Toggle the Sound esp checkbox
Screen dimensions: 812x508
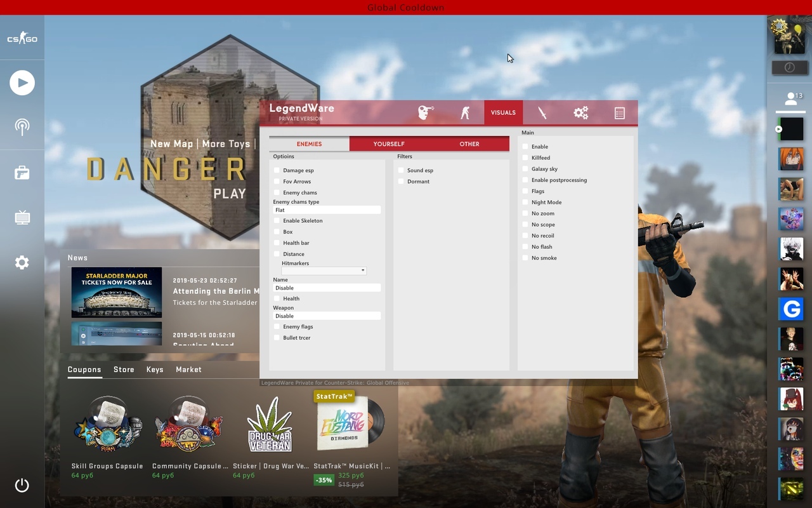(x=401, y=170)
